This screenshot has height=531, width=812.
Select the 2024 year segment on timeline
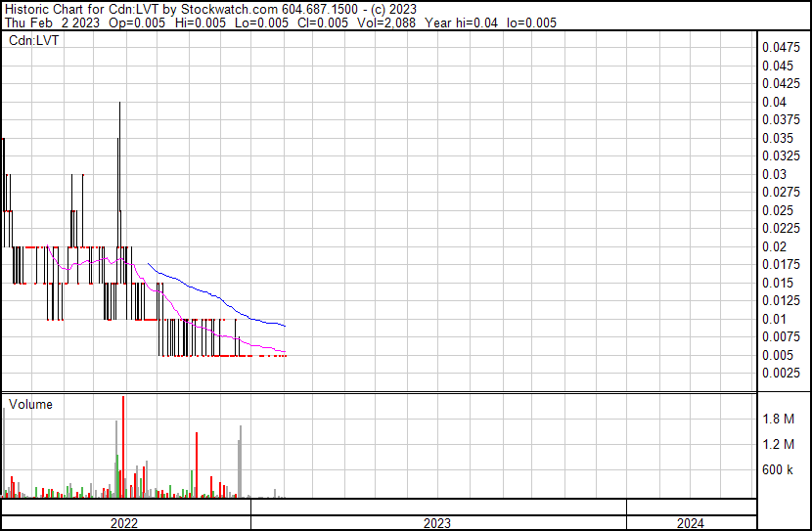[692, 523]
